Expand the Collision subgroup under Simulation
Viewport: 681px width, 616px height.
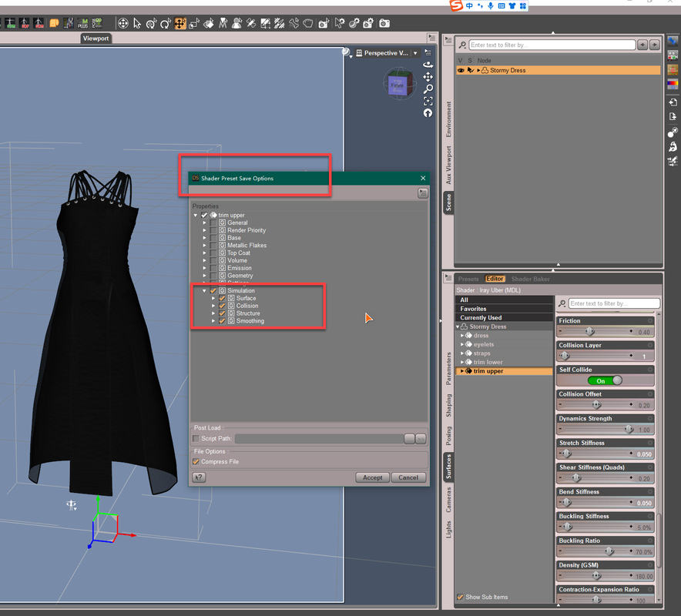(213, 306)
